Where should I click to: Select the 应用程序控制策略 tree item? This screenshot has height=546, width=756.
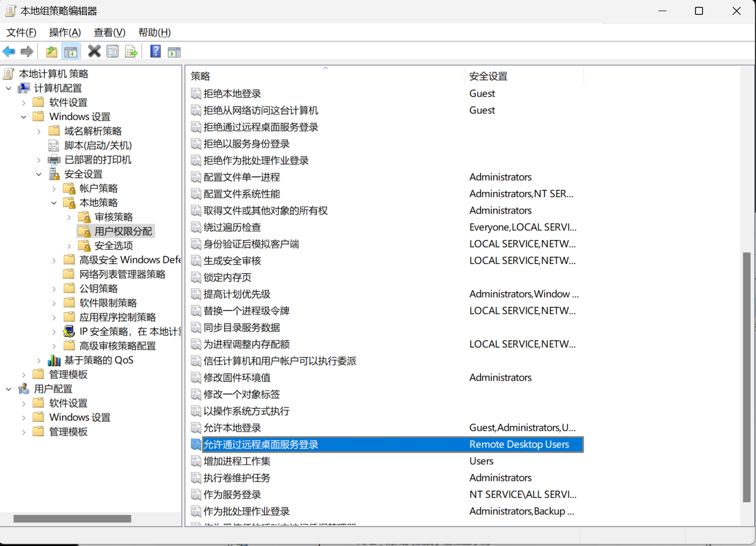tap(118, 317)
